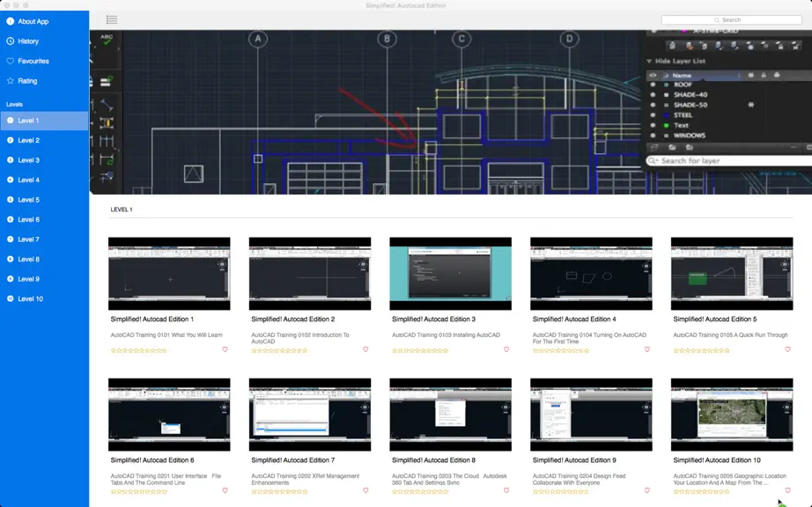This screenshot has width=812, height=507.
Task: Open Level 7 in the sidebar
Action: pos(45,239)
